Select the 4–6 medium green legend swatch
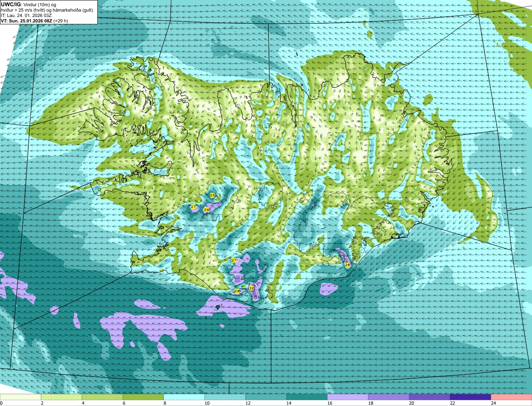The width and height of the screenshot is (532, 406). point(102,397)
